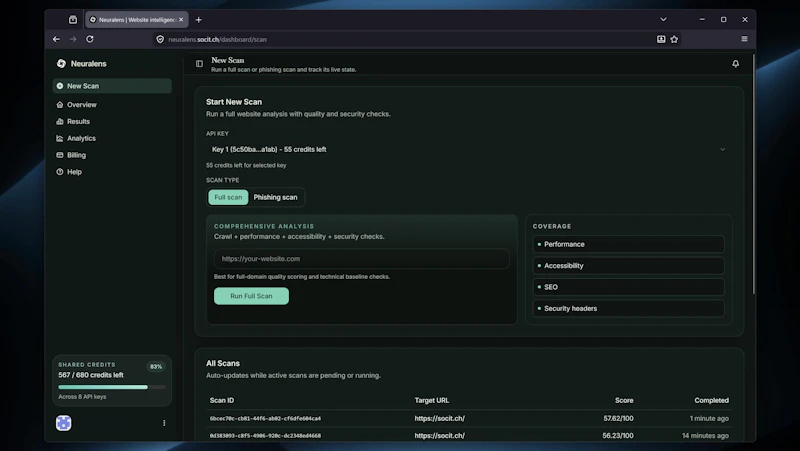The image size is (800, 451).
Task: Click the Performance coverage item
Action: (x=628, y=244)
